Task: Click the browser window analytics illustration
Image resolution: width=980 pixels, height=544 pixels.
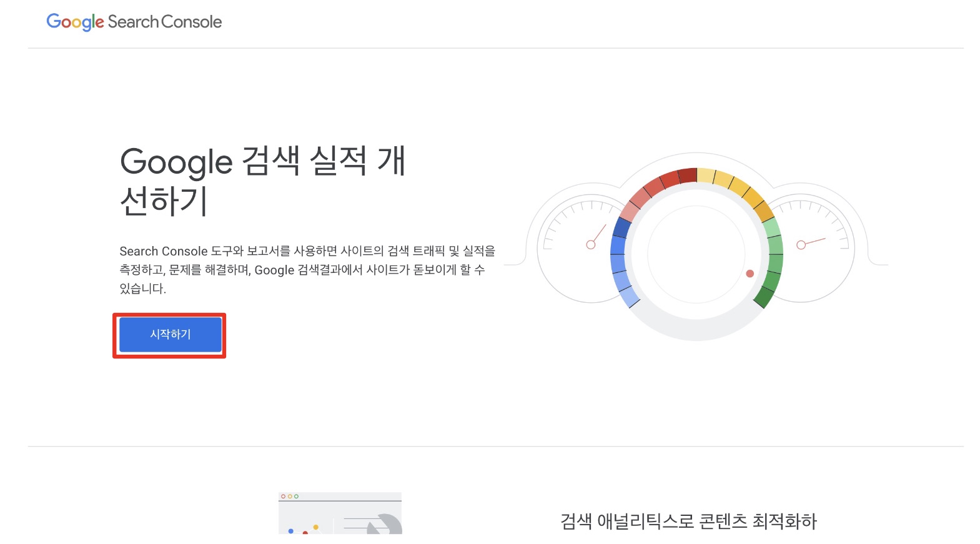Action: coord(340,513)
